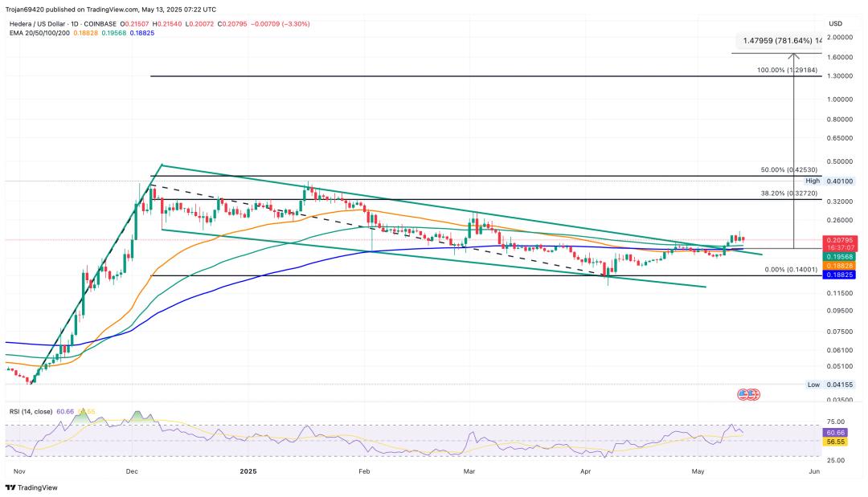Click the green 0.19568 EMA legend value
Viewport: 868px width, 497px height.
tap(113, 33)
